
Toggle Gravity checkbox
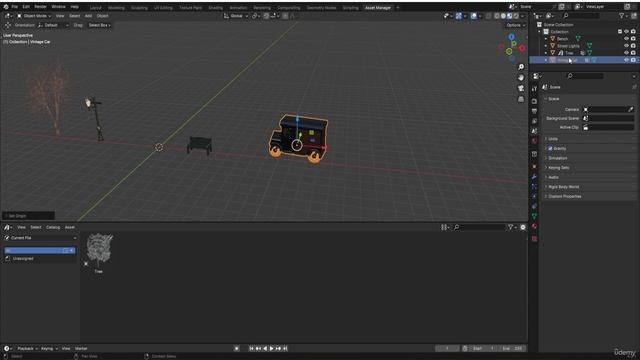coord(550,149)
